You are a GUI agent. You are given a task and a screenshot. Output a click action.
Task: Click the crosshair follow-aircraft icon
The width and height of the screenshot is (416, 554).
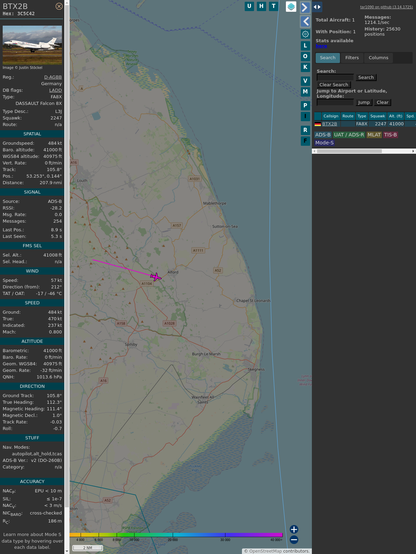pos(305,34)
